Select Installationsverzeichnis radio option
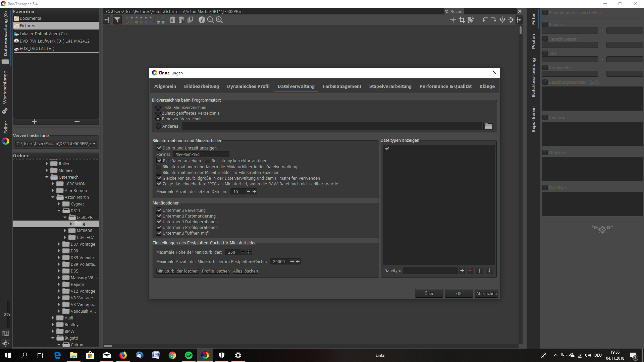Viewport: 644px width, 362px height. pyautogui.click(x=158, y=107)
